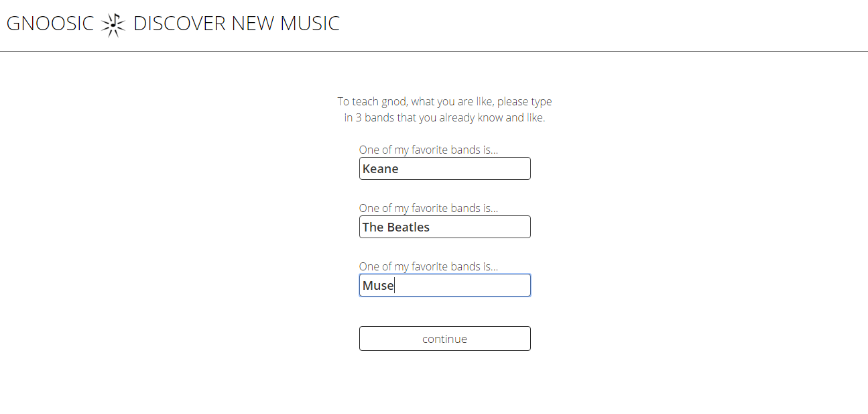Click the favorite-band label above the Muse field
The height and width of the screenshot is (414, 868).
(x=428, y=266)
